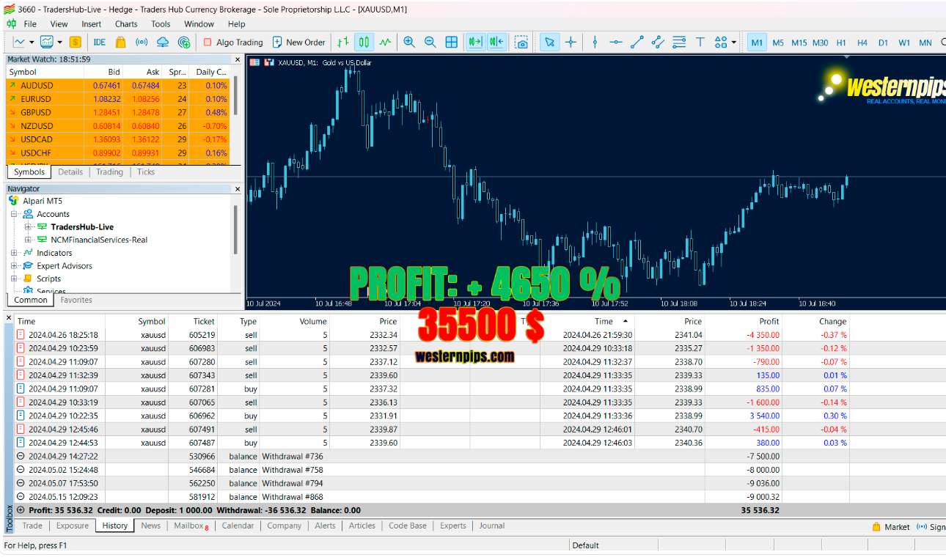This screenshot has width=946, height=560.
Task: Switch to the Exposure tab
Action: point(73,526)
